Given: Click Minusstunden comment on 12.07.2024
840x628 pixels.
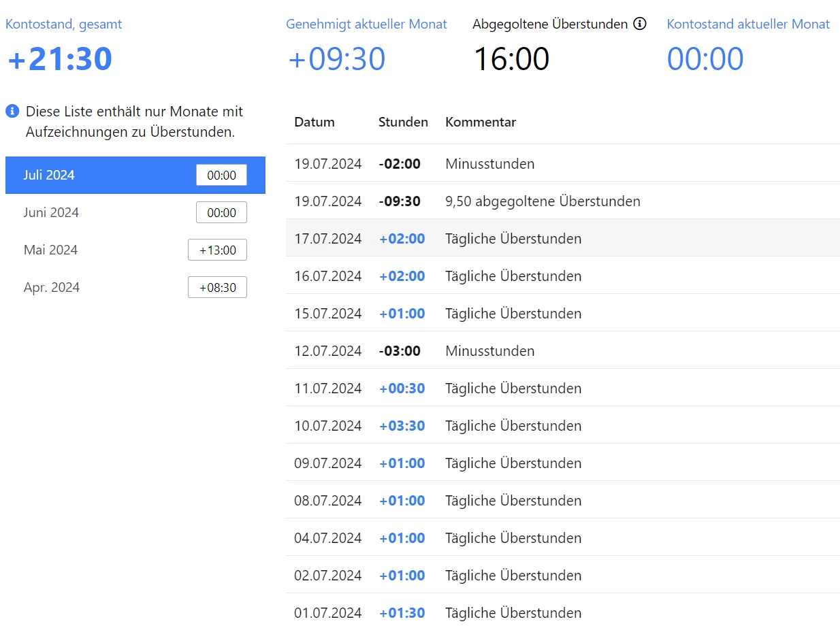Looking at the screenshot, I should coord(490,351).
